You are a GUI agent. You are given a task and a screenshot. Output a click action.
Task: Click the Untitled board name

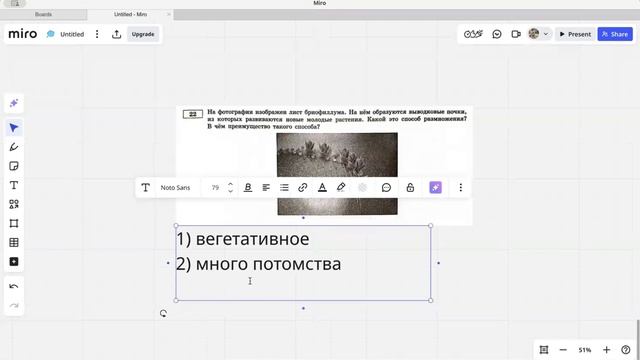(x=72, y=34)
